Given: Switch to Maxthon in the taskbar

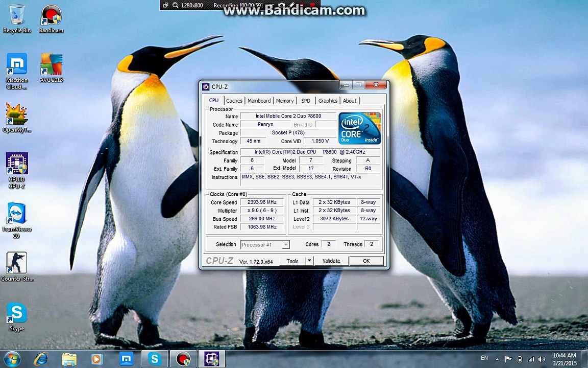Looking at the screenshot, I should pos(126,359).
